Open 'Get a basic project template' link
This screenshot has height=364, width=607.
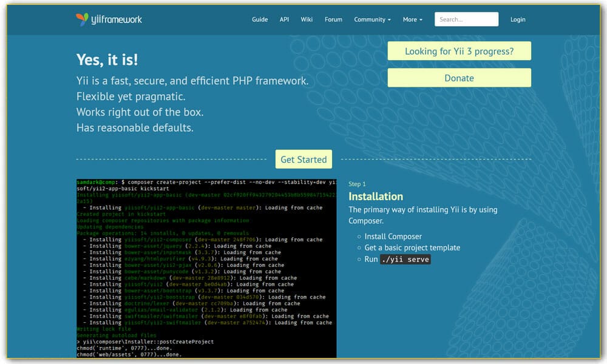pos(412,248)
